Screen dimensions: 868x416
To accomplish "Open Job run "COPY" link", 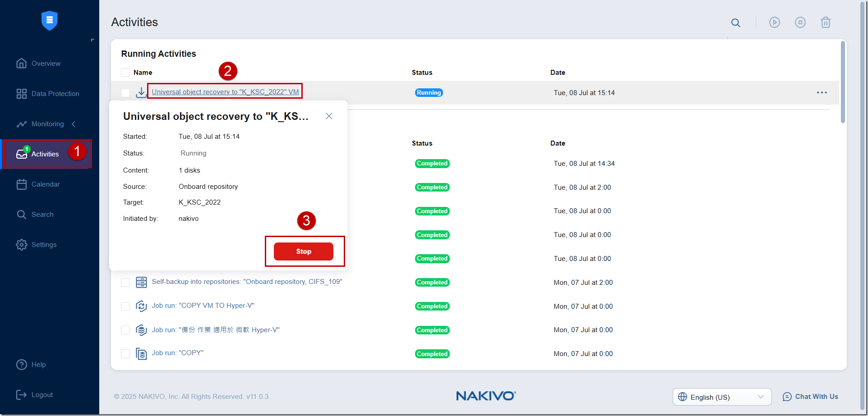I will tap(177, 353).
